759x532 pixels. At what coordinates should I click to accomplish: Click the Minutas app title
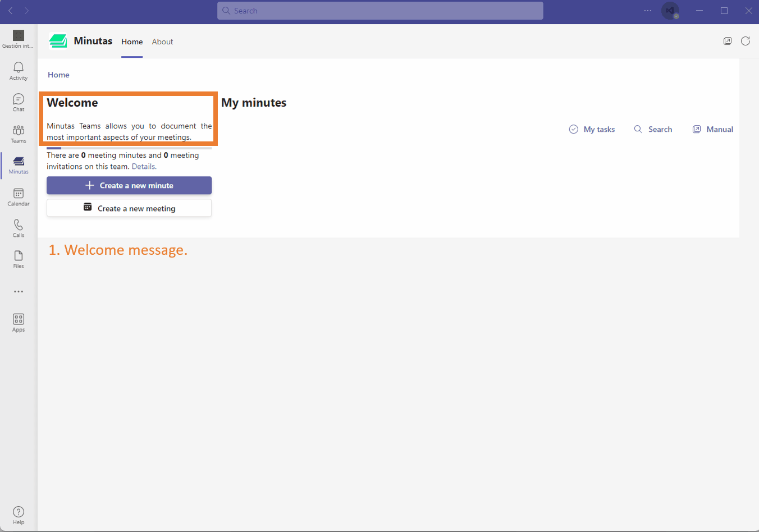(93, 41)
